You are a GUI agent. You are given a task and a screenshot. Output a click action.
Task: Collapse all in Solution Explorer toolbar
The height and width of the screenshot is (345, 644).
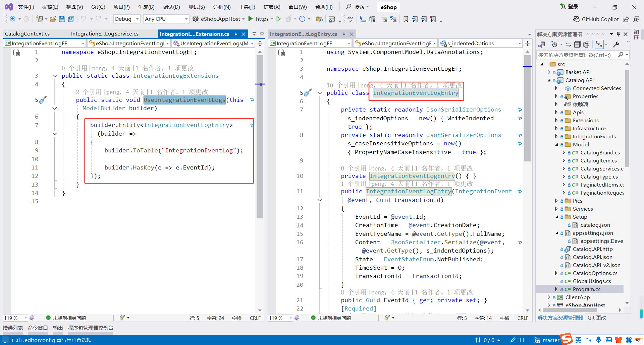click(x=577, y=45)
